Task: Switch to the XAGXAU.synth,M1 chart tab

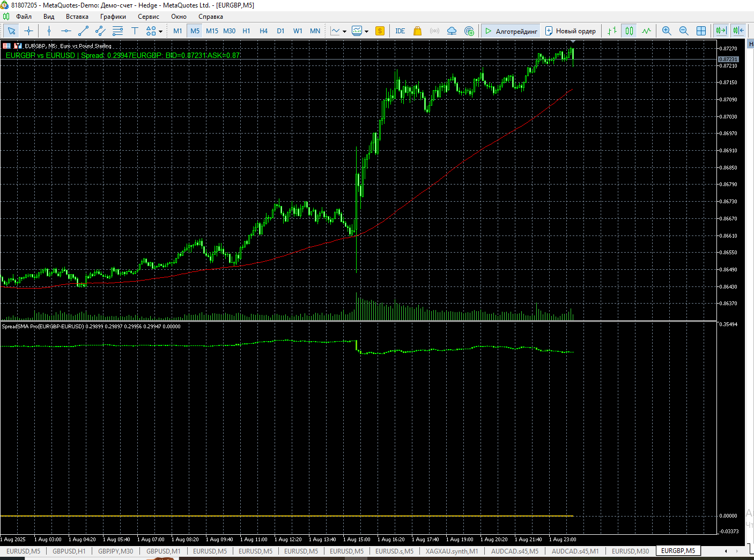Action: [x=452, y=551]
